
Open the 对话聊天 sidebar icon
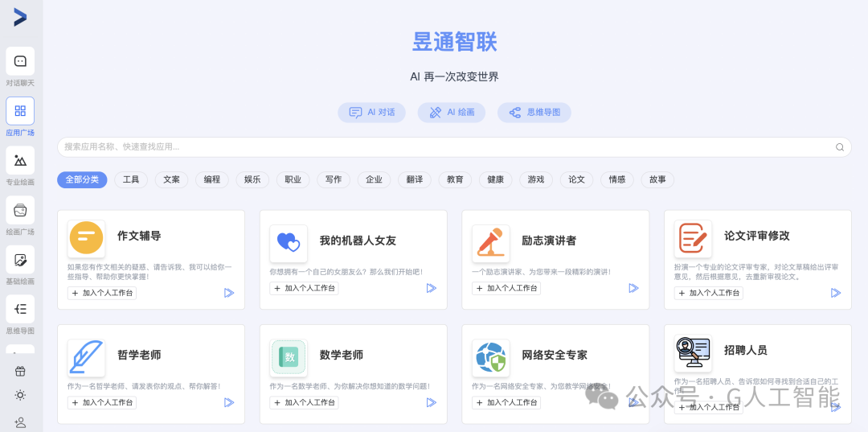coord(20,61)
